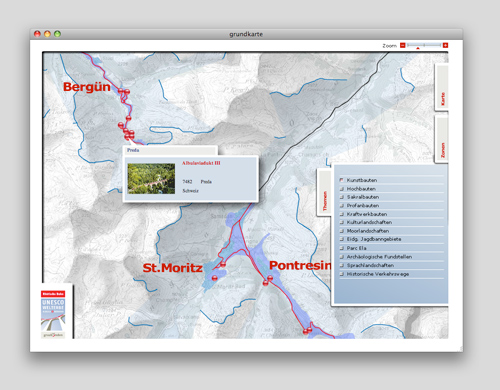Viewport: 500px width, 390px height.
Task: Enable the Sakralbauten checkbox
Action: (x=341, y=197)
